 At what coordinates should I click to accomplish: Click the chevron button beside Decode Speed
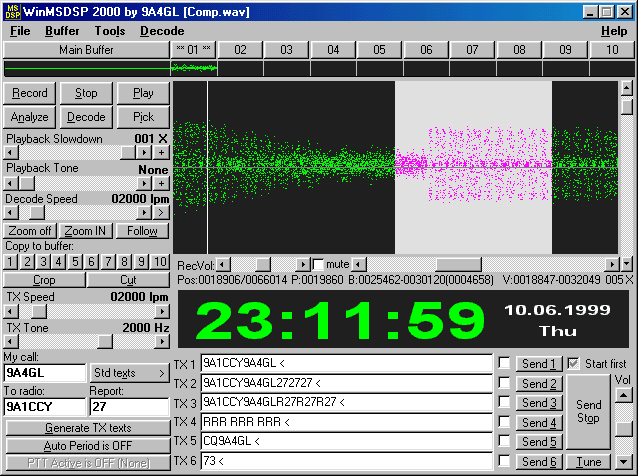(x=162, y=212)
